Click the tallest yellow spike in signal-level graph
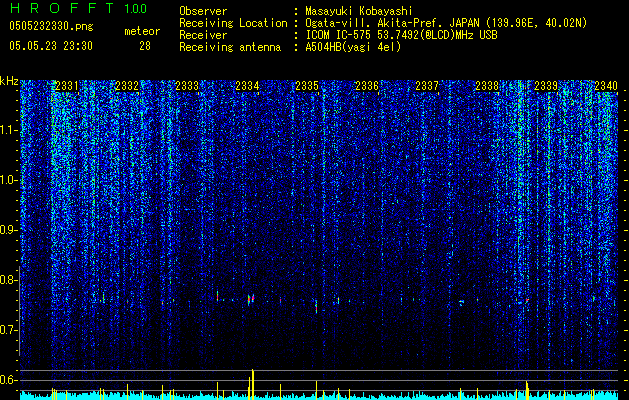Viewport: 629px width, 400px height. pyautogui.click(x=253, y=384)
